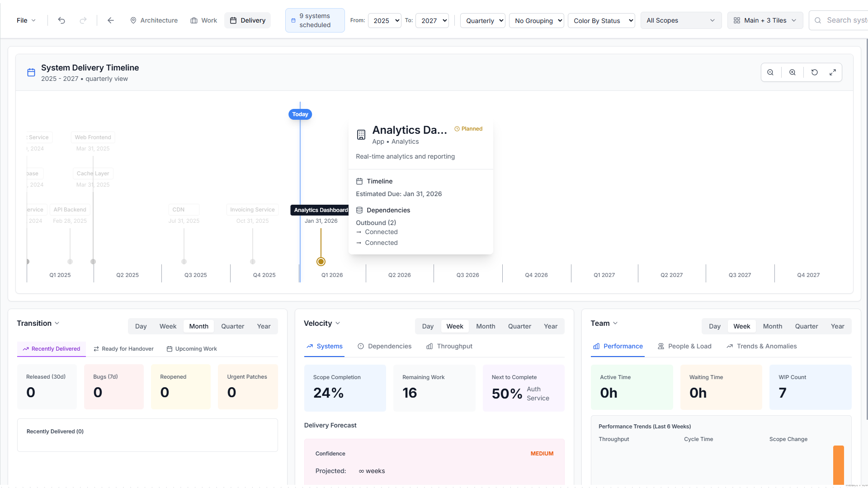This screenshot has width=868, height=488.
Task: Click the calendar icon beside System Delivery Timeline
Action: [31, 72]
